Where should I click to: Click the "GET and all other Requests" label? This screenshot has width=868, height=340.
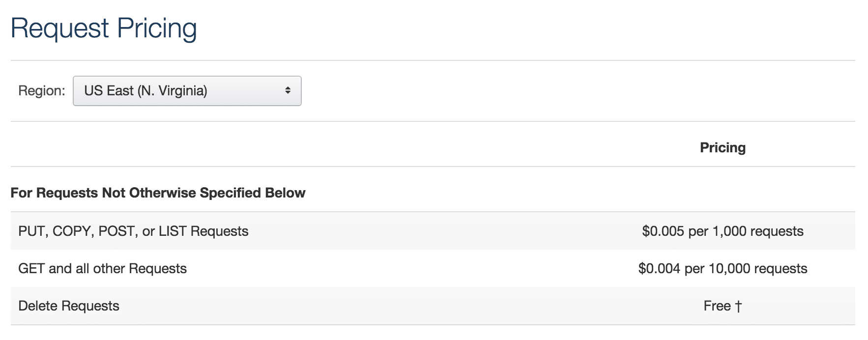pos(102,269)
